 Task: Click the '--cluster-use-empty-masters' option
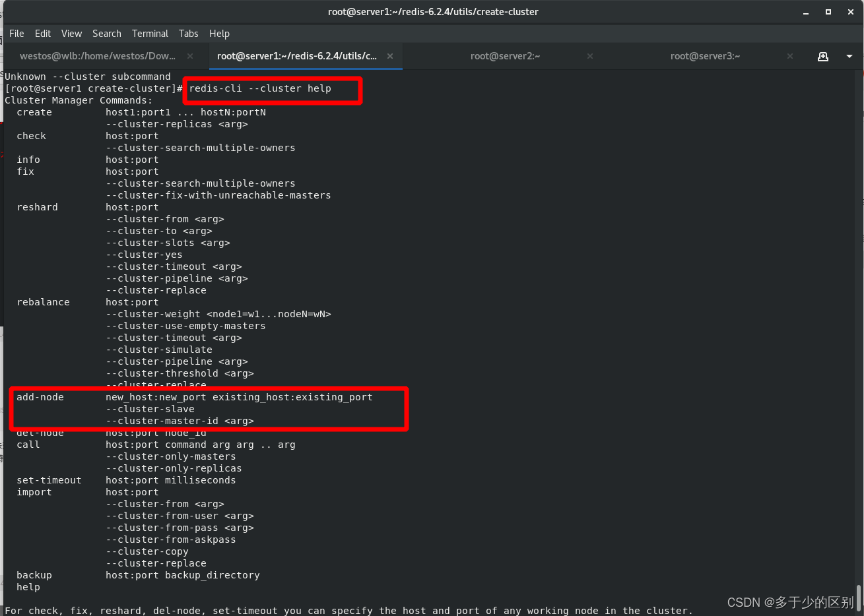pos(185,326)
